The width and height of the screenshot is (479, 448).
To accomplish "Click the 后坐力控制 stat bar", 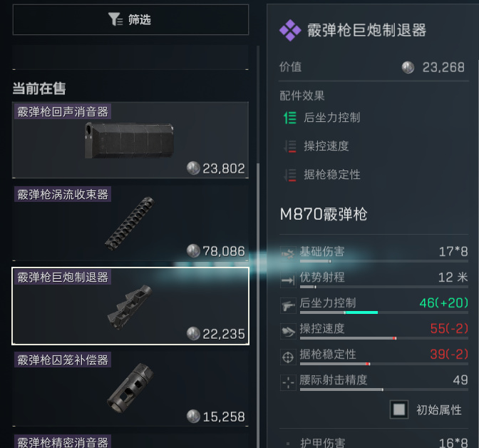I will [x=383, y=312].
